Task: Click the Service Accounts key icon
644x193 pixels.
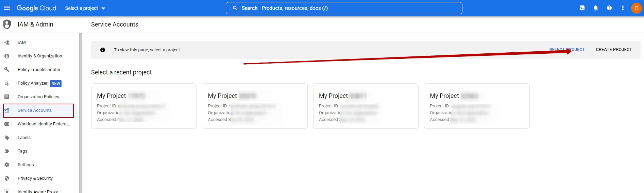Action: click(x=7, y=110)
